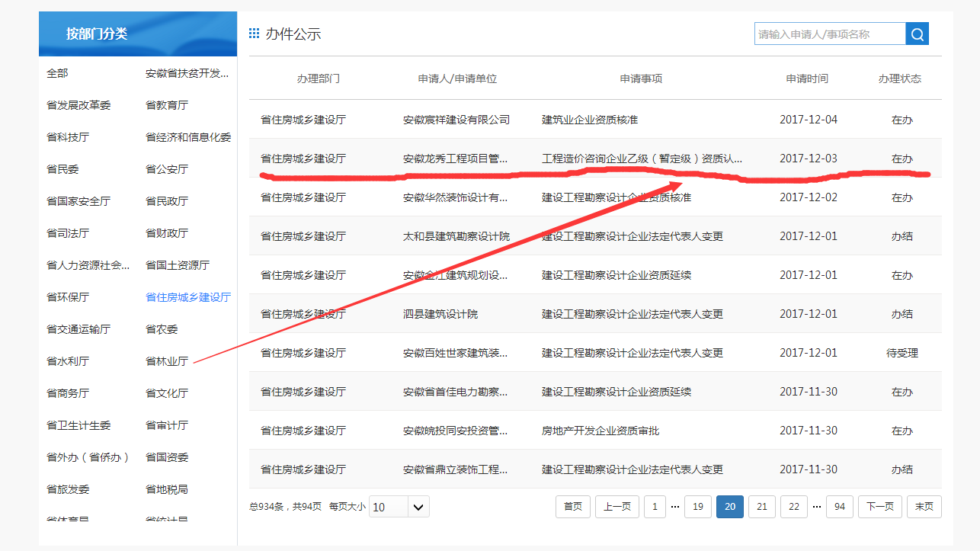The image size is (980, 551).
Task: Filter by 省教育厅
Action: [x=167, y=105]
